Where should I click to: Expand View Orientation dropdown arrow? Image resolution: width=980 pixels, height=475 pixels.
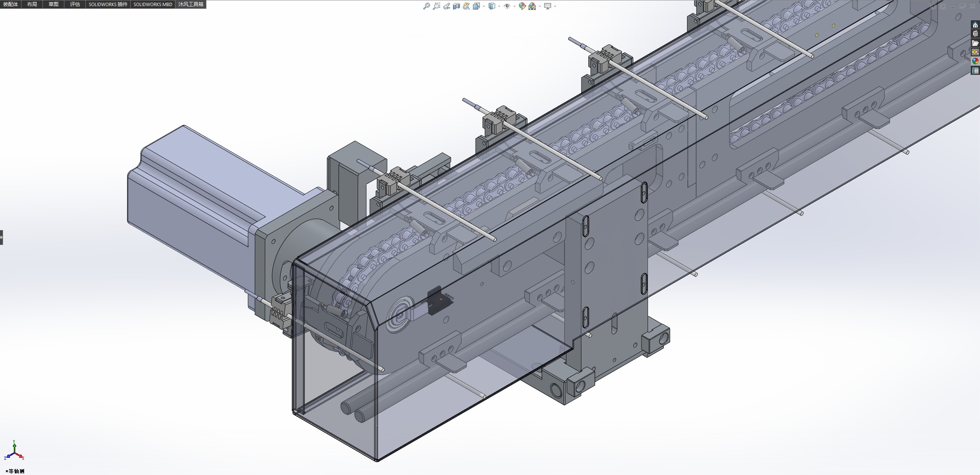click(484, 6)
